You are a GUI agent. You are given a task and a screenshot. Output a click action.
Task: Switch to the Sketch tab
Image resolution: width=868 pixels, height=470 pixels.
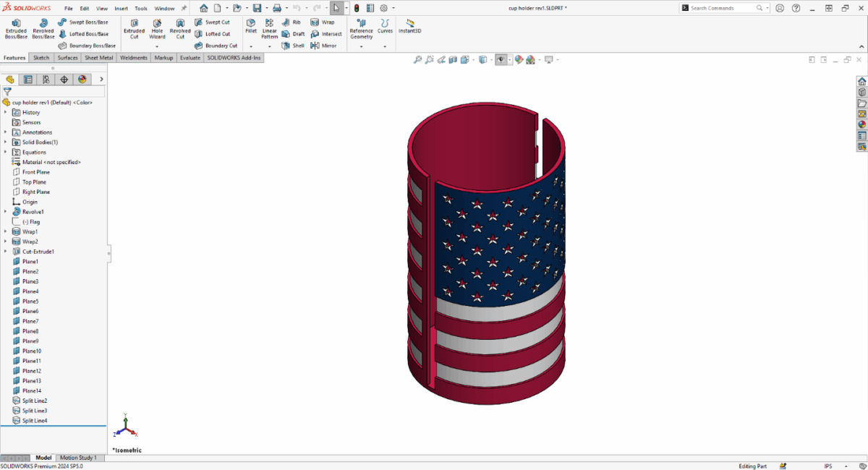point(41,57)
